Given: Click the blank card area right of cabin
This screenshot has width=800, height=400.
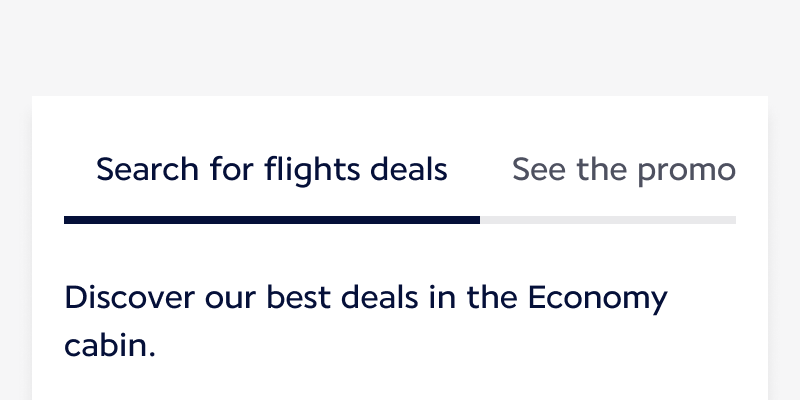Looking at the screenshot, I should point(450,345).
